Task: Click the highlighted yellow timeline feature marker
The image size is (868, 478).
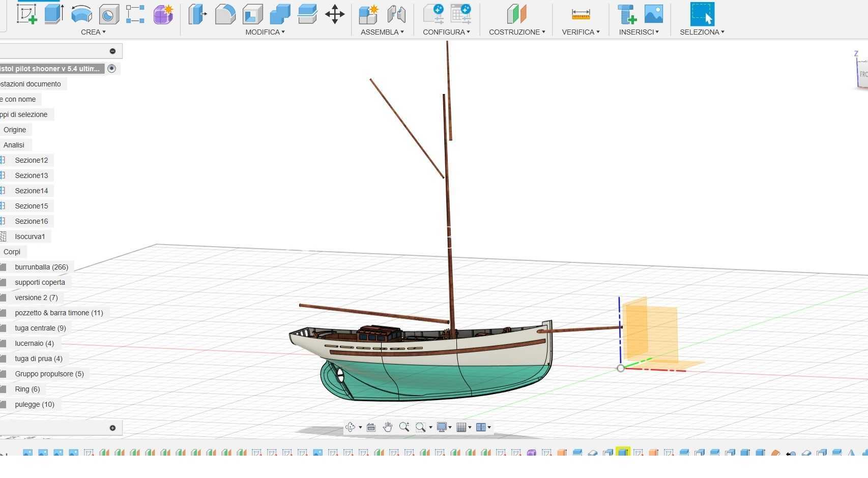Action: pos(623,452)
